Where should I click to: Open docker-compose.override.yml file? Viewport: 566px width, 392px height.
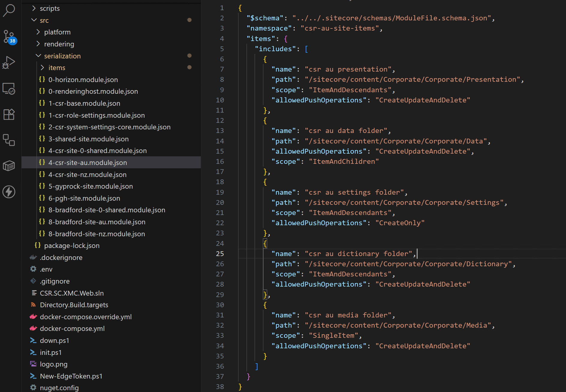point(86,317)
